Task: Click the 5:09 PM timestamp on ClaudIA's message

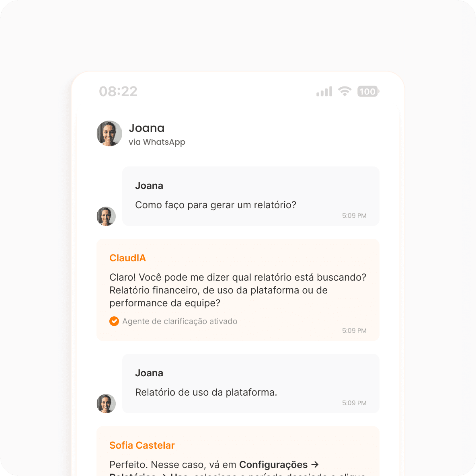Action: (x=354, y=330)
